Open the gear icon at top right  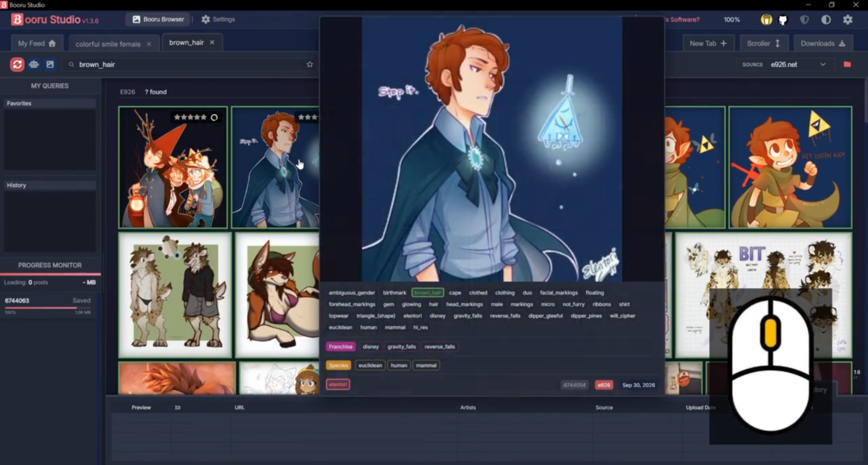coord(848,19)
